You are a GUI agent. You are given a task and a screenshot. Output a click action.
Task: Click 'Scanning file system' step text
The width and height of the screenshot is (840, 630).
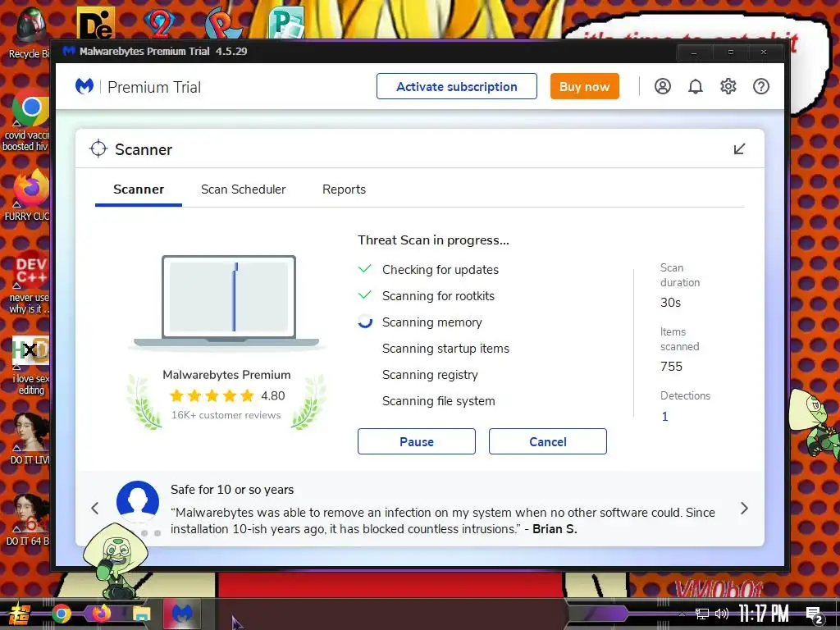click(438, 400)
